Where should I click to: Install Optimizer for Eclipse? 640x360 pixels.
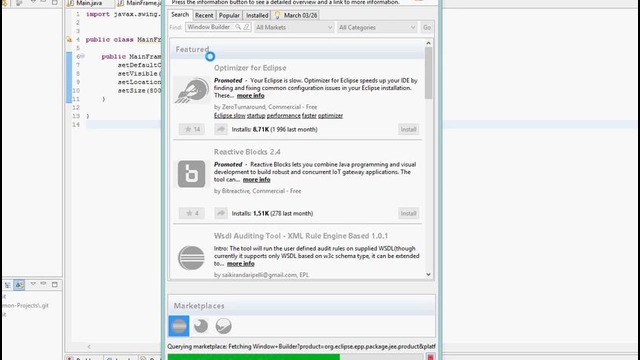tap(408, 129)
